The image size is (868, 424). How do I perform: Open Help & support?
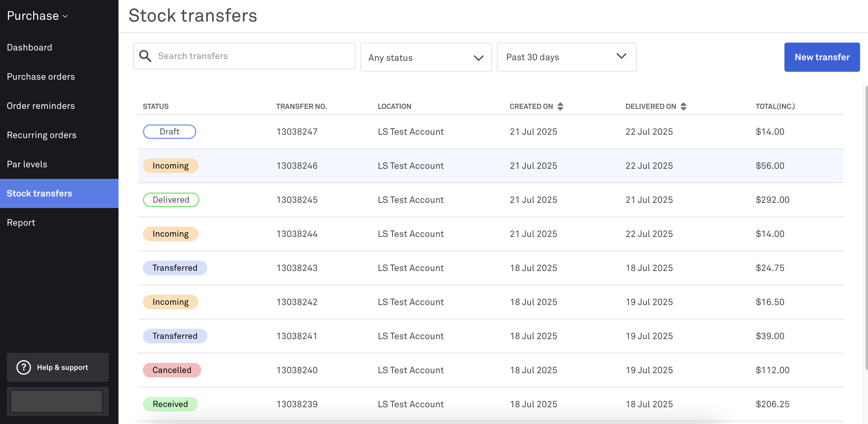58,367
